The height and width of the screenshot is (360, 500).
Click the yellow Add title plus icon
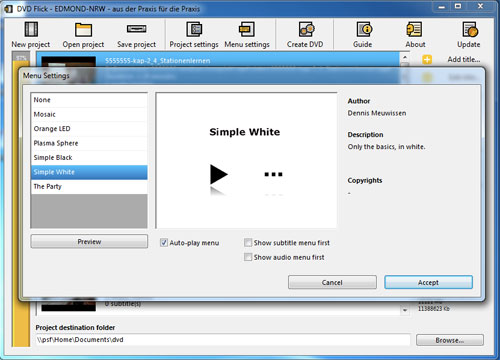point(427,59)
